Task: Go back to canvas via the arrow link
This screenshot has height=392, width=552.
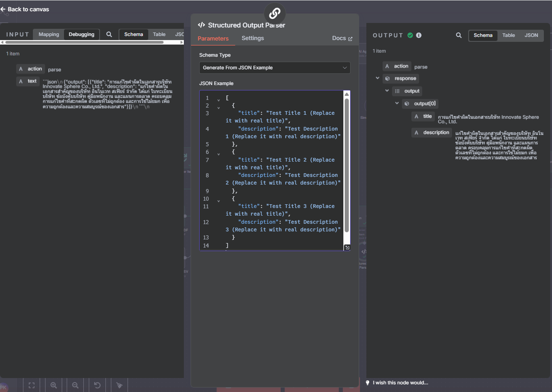Action: coord(25,9)
